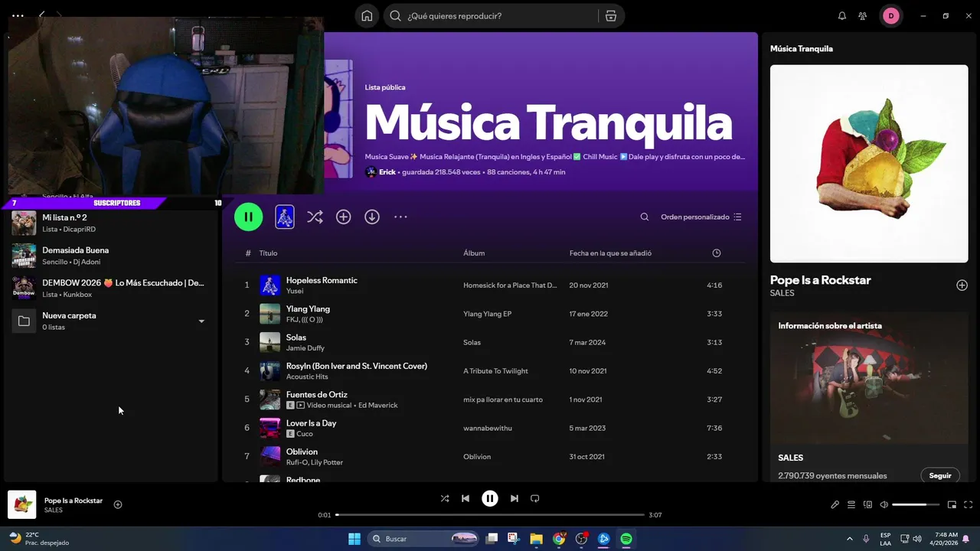The width and height of the screenshot is (980, 551).
Task: Open the Browse icon in the search bar
Action: [610, 16]
